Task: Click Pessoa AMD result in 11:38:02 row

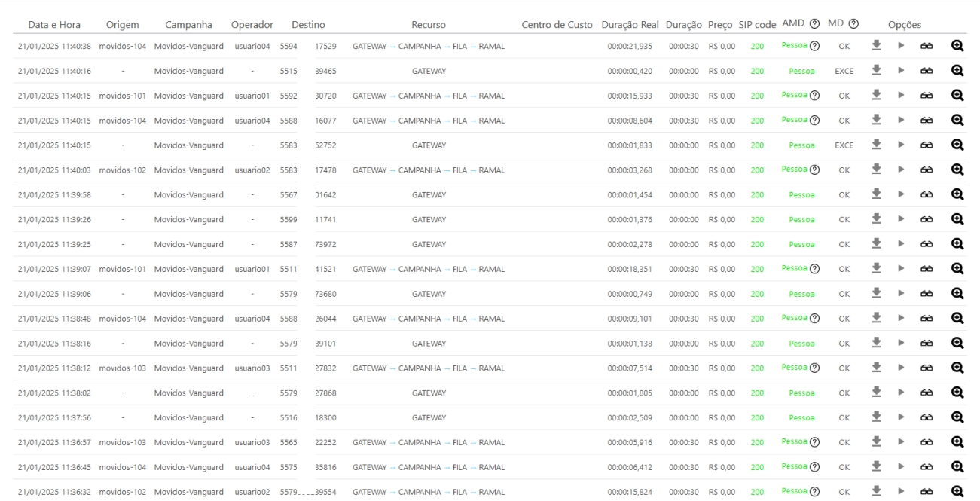Action: (x=801, y=393)
